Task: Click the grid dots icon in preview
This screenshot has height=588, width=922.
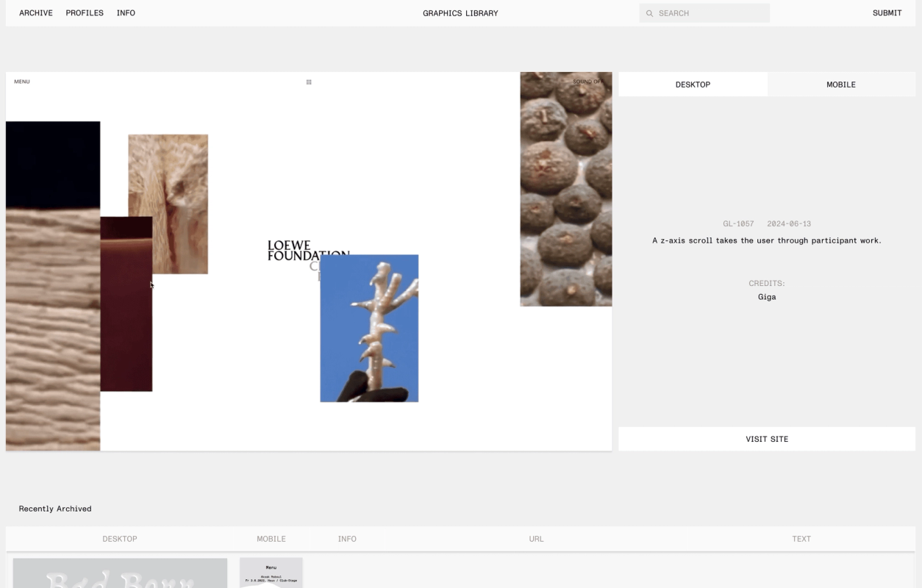Action: [309, 82]
